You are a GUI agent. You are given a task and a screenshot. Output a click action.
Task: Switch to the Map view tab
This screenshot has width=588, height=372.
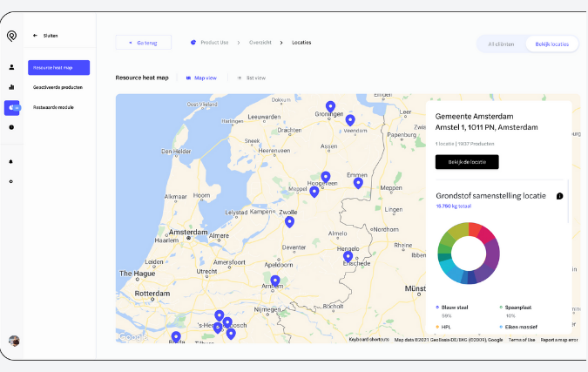coord(201,78)
